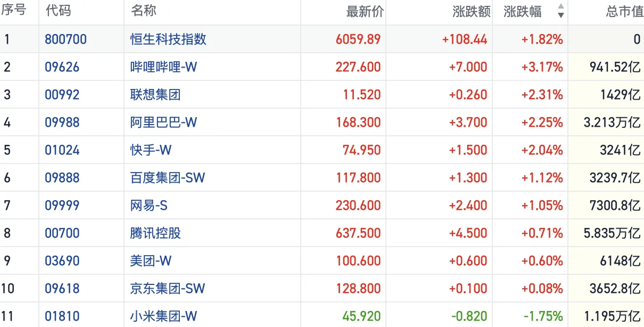Open 腾讯控股 stock details
The height and width of the screenshot is (327, 644).
pos(155,233)
